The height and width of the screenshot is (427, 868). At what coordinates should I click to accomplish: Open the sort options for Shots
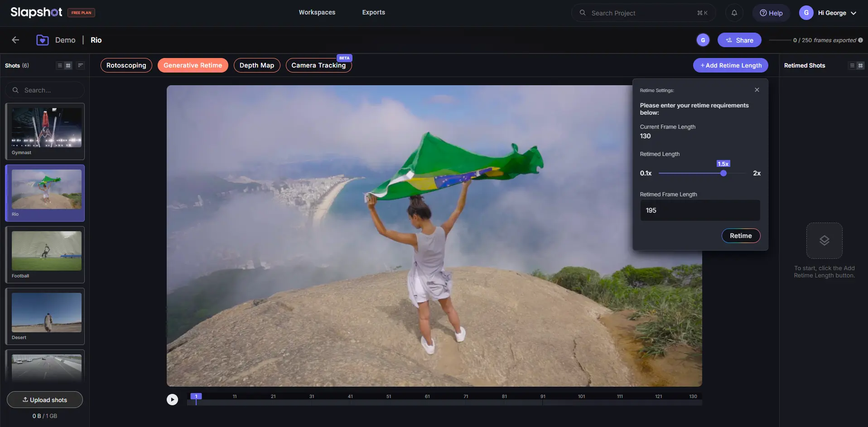coord(80,65)
